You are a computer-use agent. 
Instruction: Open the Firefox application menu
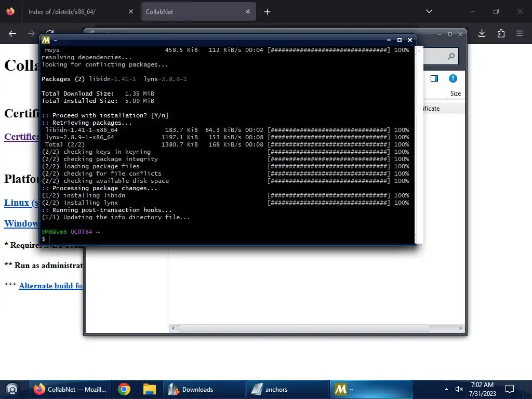click(520, 33)
